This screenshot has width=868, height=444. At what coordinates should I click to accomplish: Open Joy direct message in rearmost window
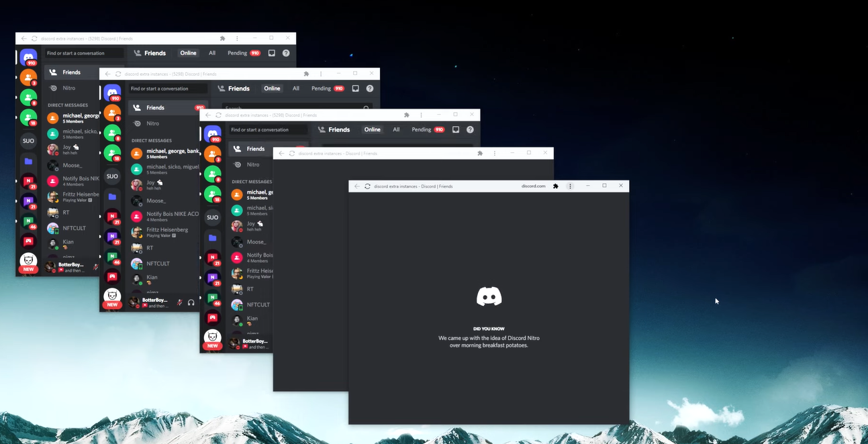(72, 149)
